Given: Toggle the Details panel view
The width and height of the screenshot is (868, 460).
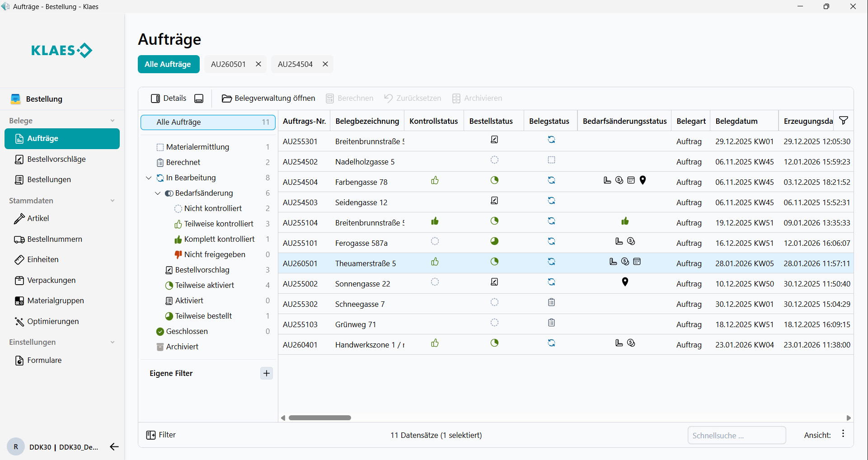Looking at the screenshot, I should 169,99.
